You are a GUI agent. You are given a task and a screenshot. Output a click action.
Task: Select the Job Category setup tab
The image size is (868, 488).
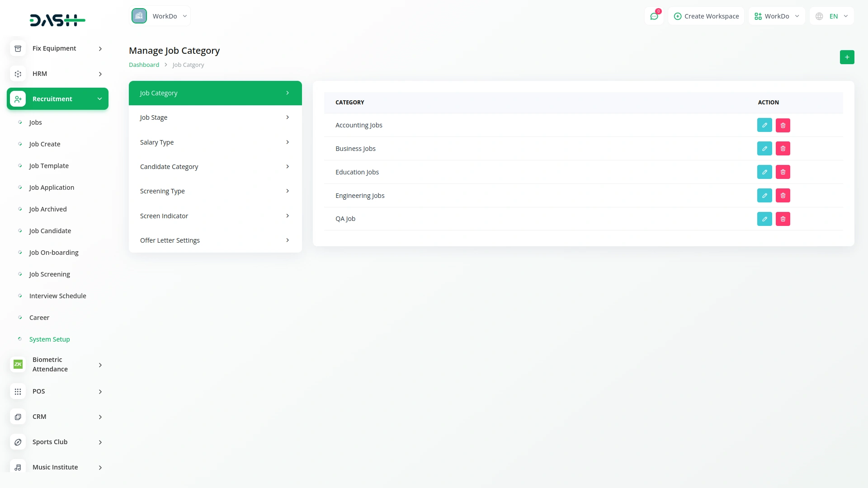coord(215,93)
